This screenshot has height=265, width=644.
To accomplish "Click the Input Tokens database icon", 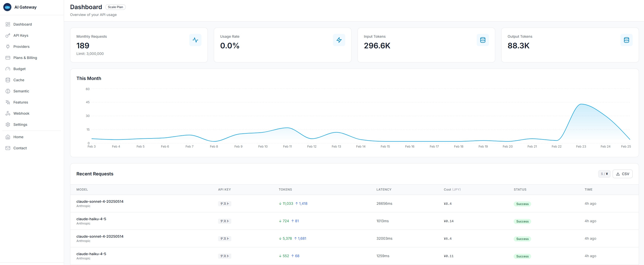I will click(483, 40).
